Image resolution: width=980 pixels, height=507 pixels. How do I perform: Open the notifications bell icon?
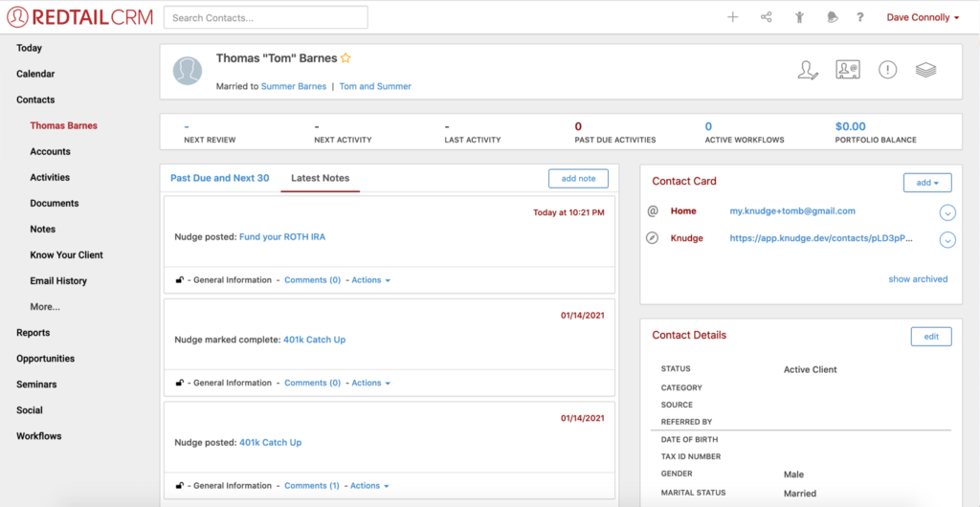(x=832, y=17)
